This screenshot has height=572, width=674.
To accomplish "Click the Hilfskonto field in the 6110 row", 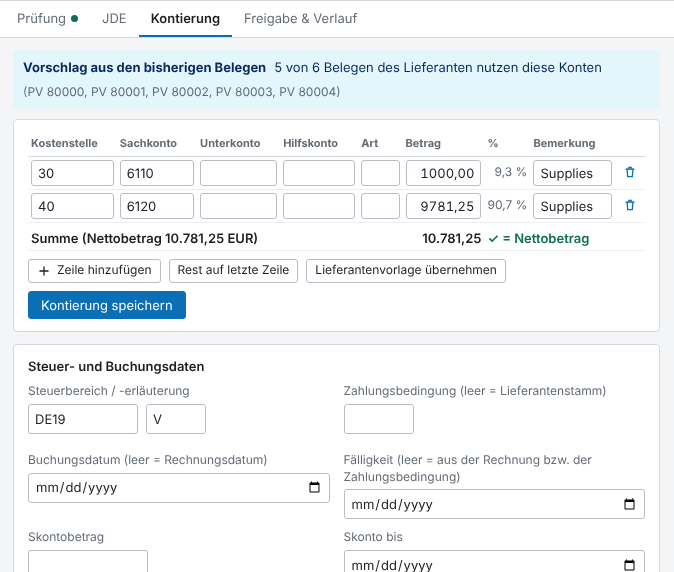I will 319,173.
